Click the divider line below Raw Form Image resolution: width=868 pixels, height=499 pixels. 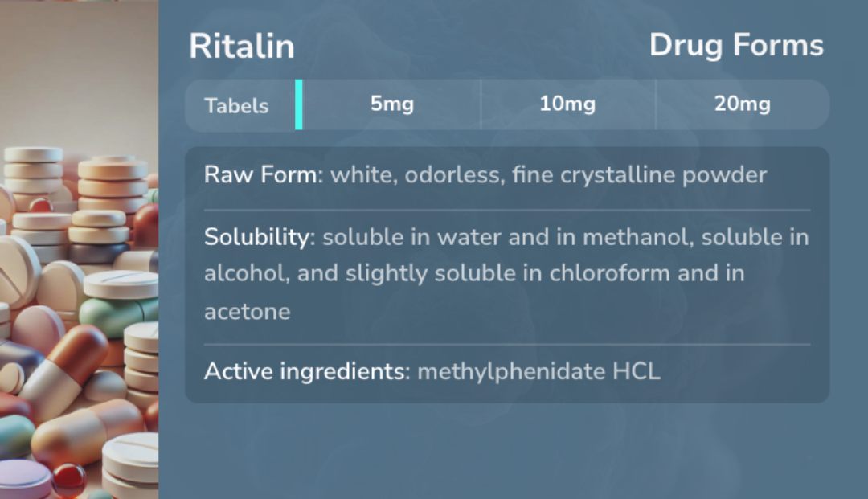pyautogui.click(x=507, y=211)
